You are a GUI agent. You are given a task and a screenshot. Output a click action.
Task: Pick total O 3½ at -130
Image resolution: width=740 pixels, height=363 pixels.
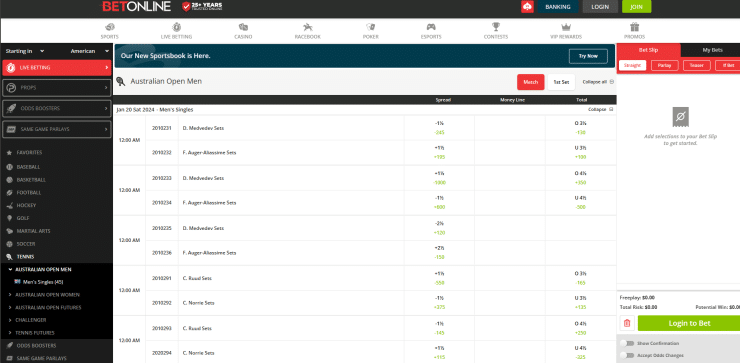click(x=580, y=128)
